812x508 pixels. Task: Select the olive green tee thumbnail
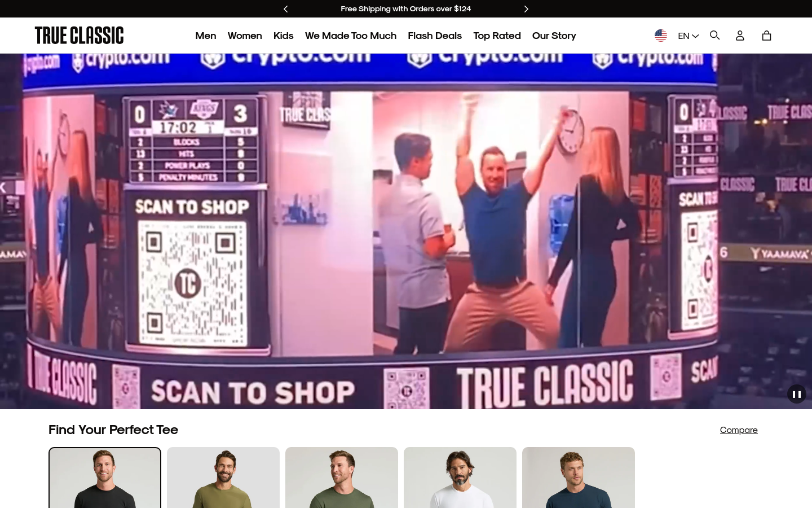(x=223, y=478)
